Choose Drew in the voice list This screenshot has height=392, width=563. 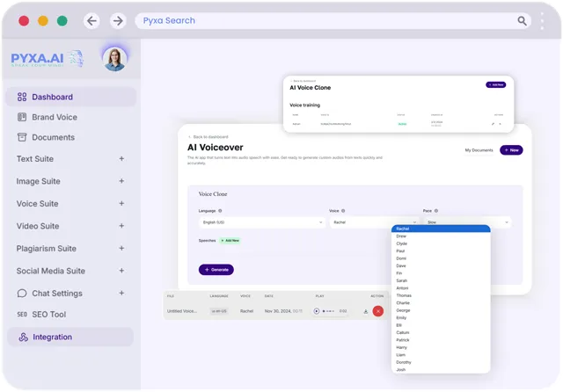pyautogui.click(x=441, y=236)
